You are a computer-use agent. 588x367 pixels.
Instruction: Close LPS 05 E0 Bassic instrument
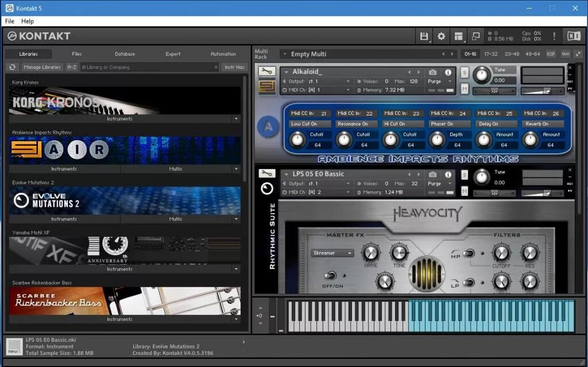click(570, 170)
